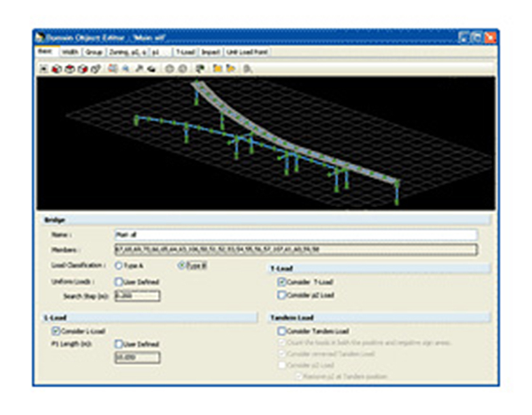Open the Zoning tab
The width and height of the screenshot is (532, 415).
coord(127,52)
